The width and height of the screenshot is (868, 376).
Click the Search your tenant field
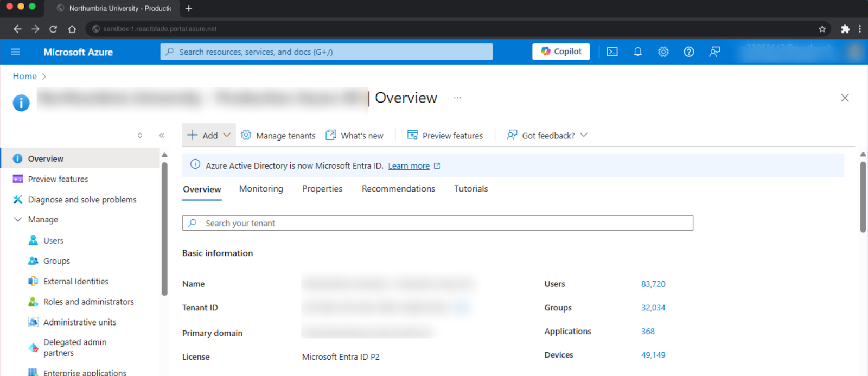438,223
